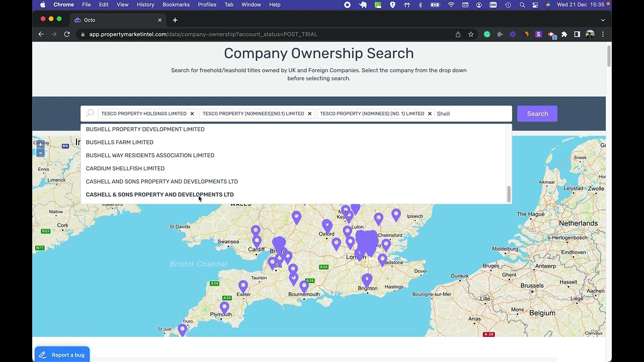Screen dimensions: 644x362
Task: Click the suggestion list scrollbar thumb
Action: (509, 194)
